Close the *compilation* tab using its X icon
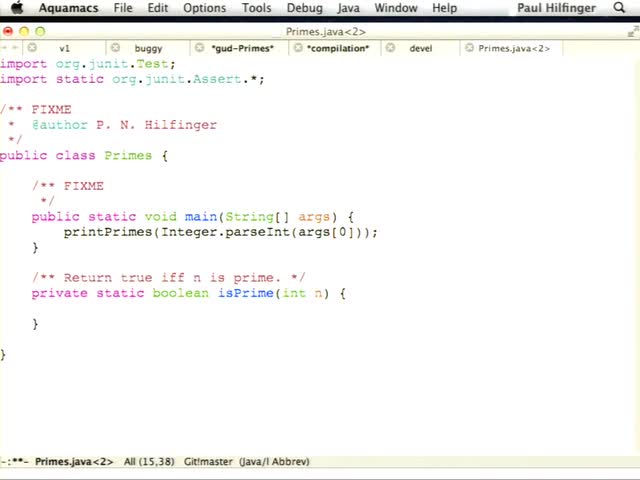Screen dimensions: 640x480 coord(298,48)
